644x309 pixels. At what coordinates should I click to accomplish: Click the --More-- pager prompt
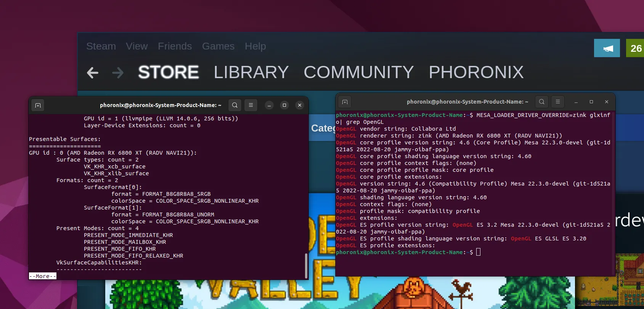pyautogui.click(x=43, y=276)
